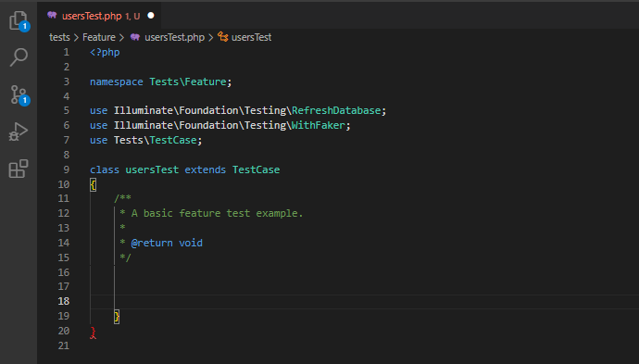639x364 pixels.
Task: Click 'Illuminate\Foundation\Testing' on line 5
Action: pyautogui.click(x=200, y=110)
